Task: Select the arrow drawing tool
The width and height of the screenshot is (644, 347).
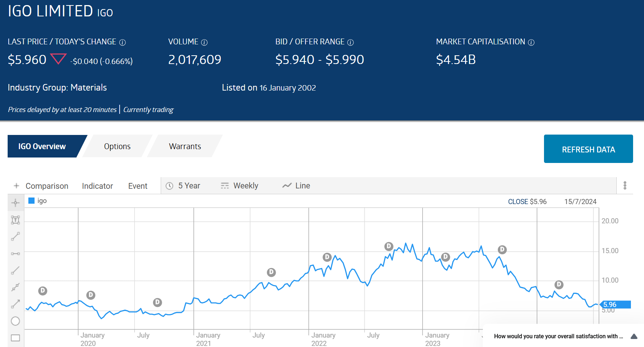Action: click(x=15, y=304)
